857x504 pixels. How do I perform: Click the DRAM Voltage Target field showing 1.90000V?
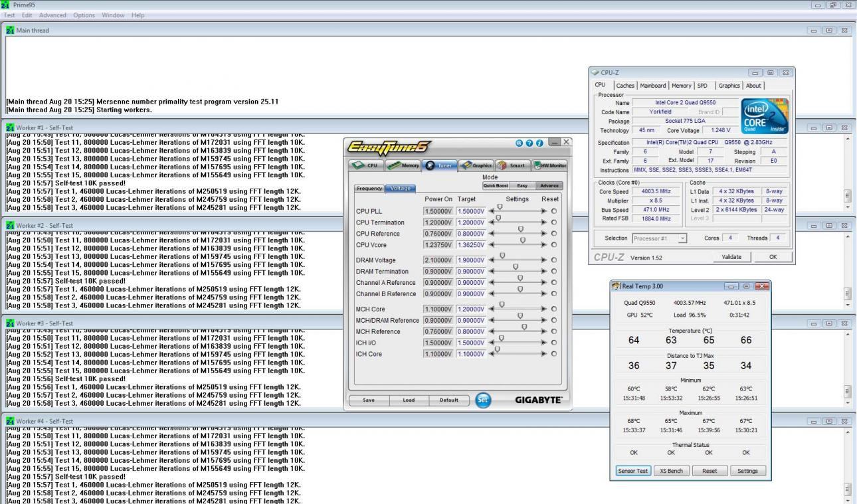[470, 260]
